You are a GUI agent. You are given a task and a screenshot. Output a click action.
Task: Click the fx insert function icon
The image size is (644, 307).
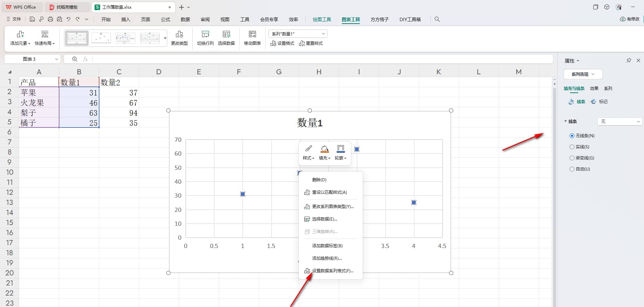tap(85, 59)
